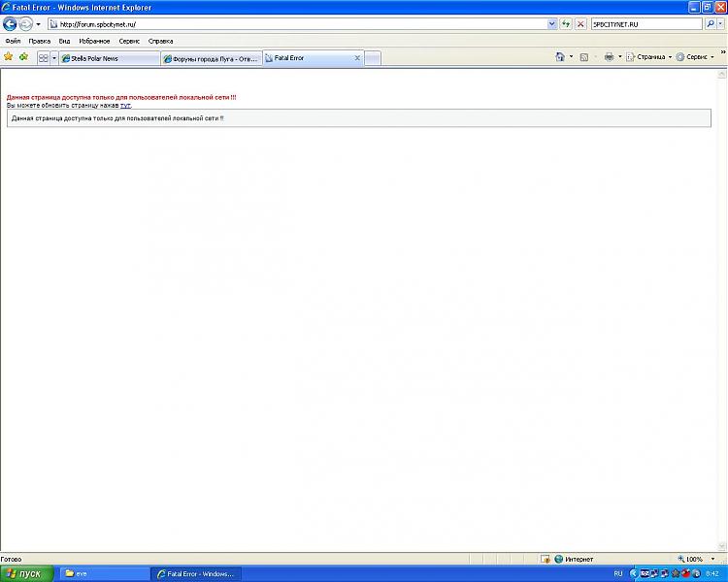Expand the address bar URL history dropdown
This screenshot has width=728, height=582.
tap(552, 23)
